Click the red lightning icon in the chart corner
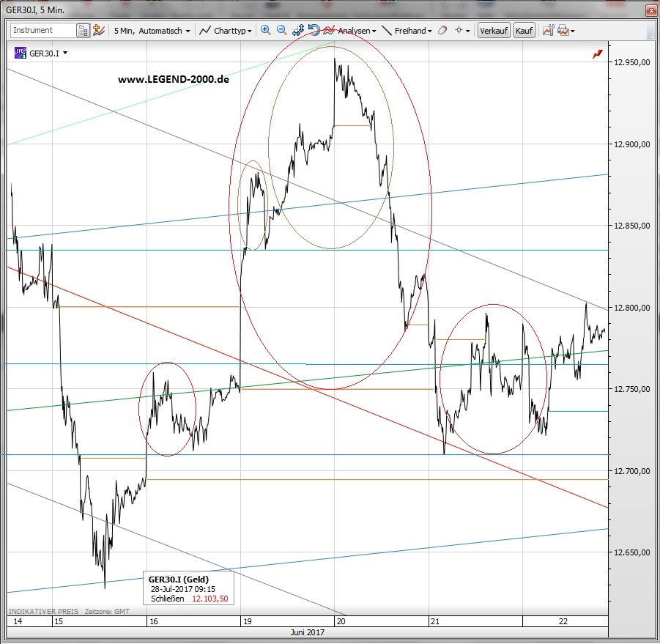The height and width of the screenshot is (644, 660). pos(598,53)
